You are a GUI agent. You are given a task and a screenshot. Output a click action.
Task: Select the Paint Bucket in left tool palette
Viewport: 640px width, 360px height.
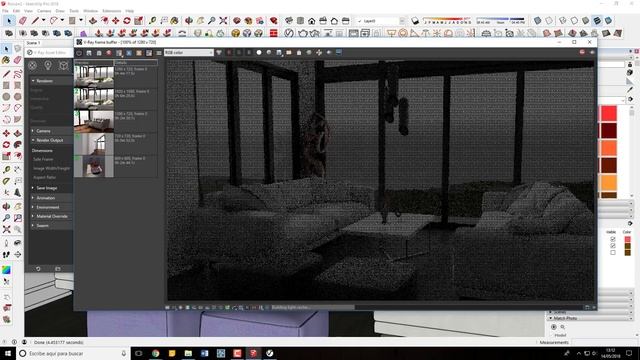pyautogui.click(x=6, y=60)
